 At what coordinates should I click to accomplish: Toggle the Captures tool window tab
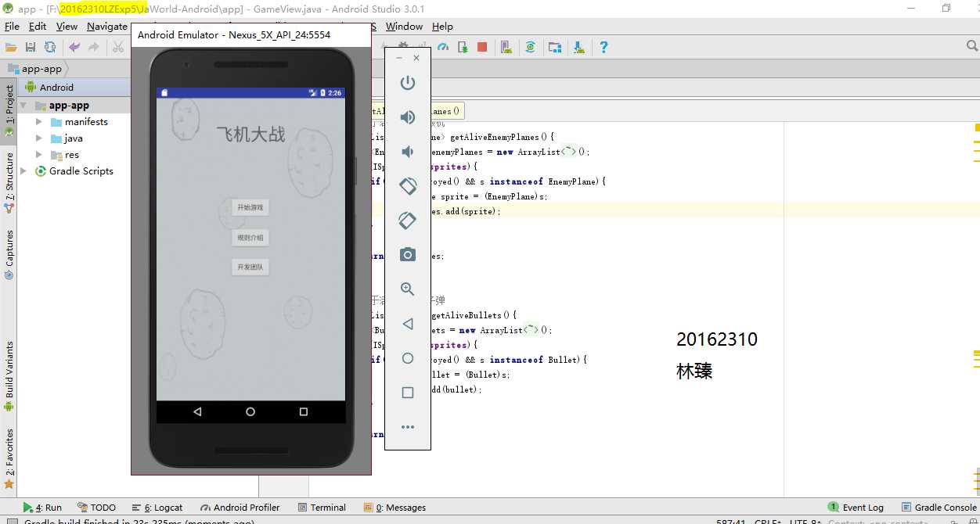click(9, 255)
